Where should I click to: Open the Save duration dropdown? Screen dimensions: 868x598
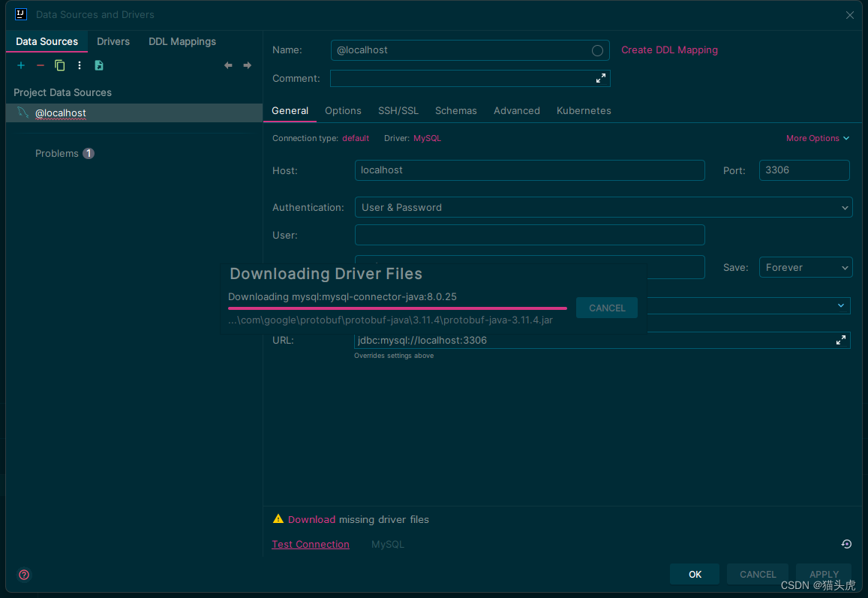click(806, 267)
